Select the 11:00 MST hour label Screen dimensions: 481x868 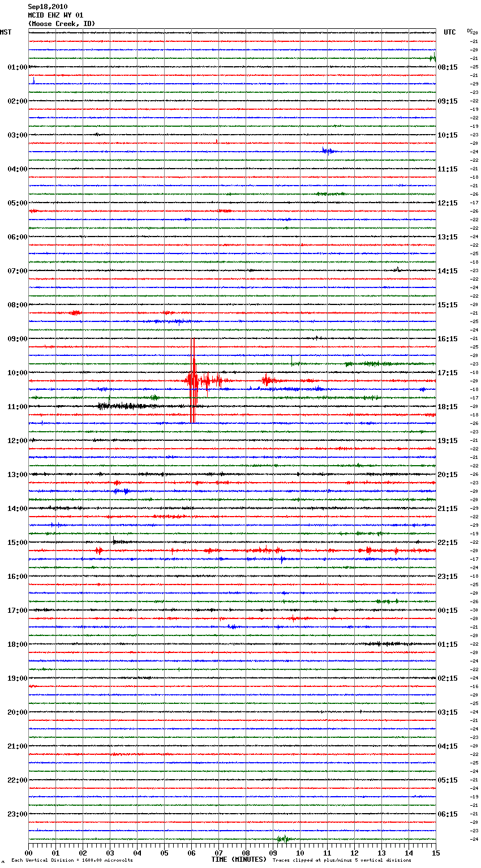pos(17,407)
